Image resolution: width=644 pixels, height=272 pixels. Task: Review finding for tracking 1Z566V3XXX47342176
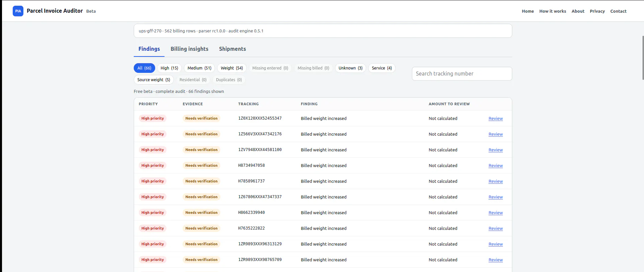point(496,134)
